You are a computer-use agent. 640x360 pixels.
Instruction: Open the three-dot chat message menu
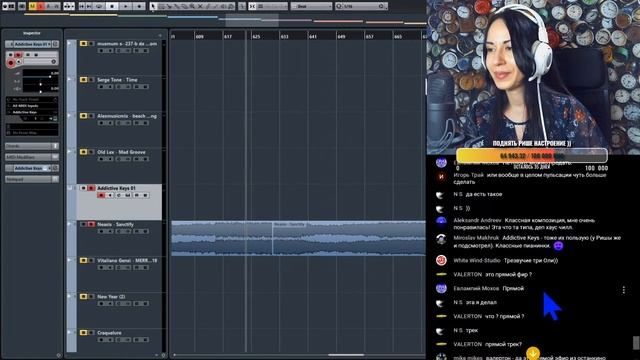[624, 290]
